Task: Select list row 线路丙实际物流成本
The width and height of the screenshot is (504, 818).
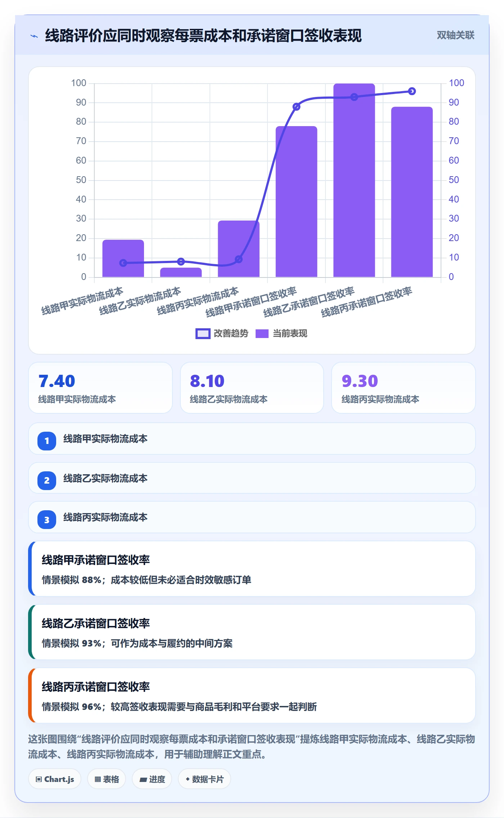Action: pos(252,517)
